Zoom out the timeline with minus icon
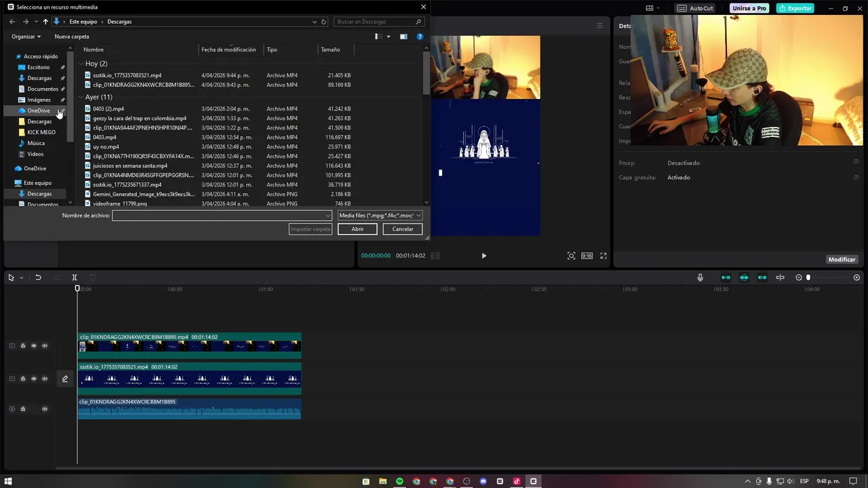This screenshot has height=488, width=868. tap(798, 277)
